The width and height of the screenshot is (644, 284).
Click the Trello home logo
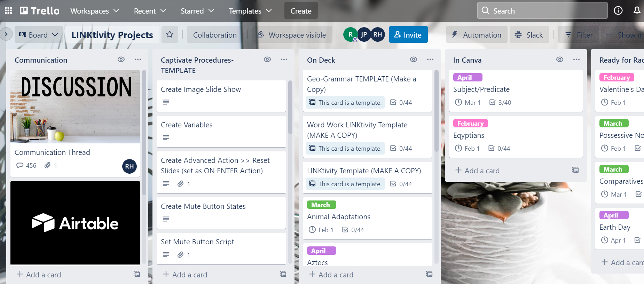click(40, 11)
